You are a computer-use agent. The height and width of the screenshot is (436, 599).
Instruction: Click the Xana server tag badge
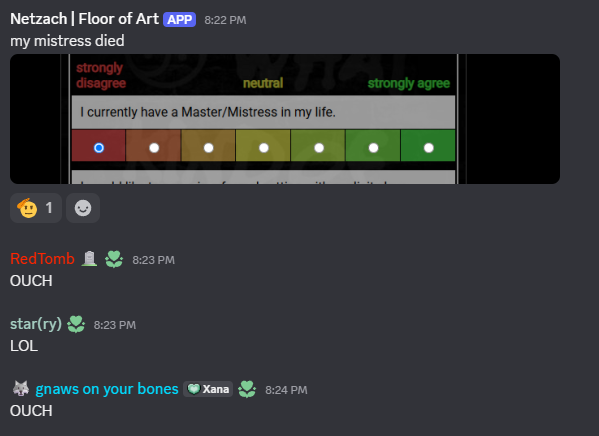tap(208, 389)
